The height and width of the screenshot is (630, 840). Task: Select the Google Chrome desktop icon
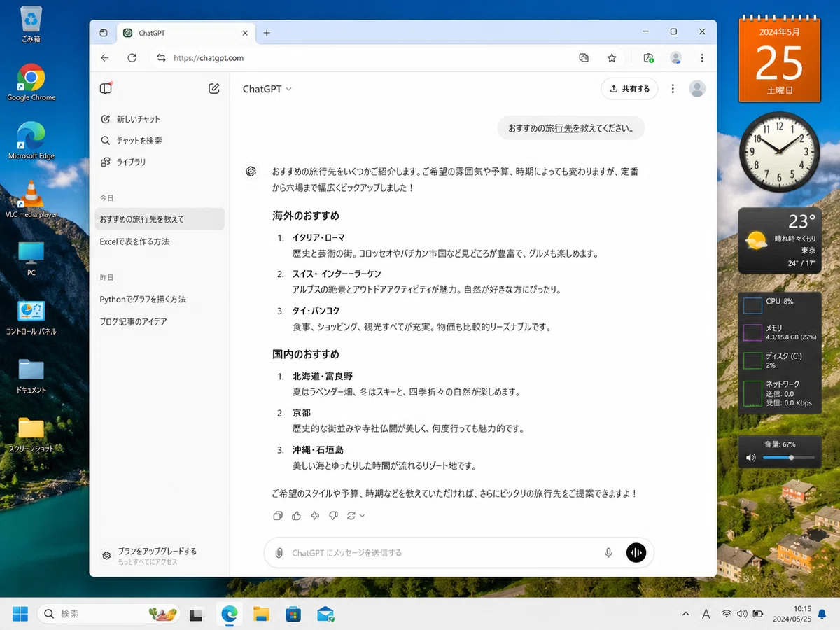coord(31,83)
